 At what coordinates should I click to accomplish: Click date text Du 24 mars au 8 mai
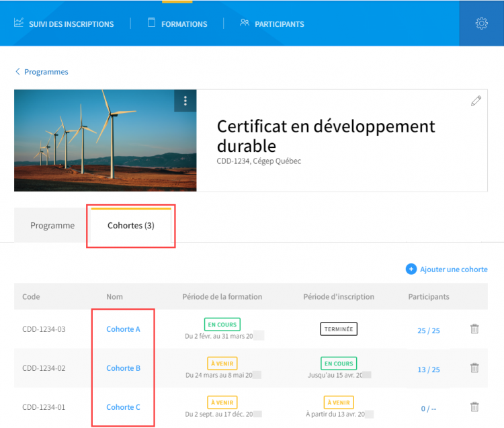tap(219, 375)
